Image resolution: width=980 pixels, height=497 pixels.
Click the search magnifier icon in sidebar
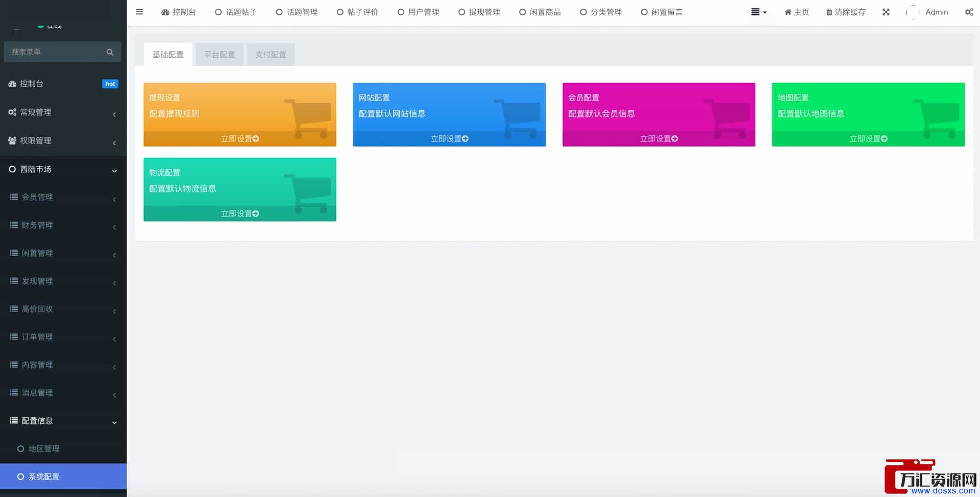click(x=110, y=52)
